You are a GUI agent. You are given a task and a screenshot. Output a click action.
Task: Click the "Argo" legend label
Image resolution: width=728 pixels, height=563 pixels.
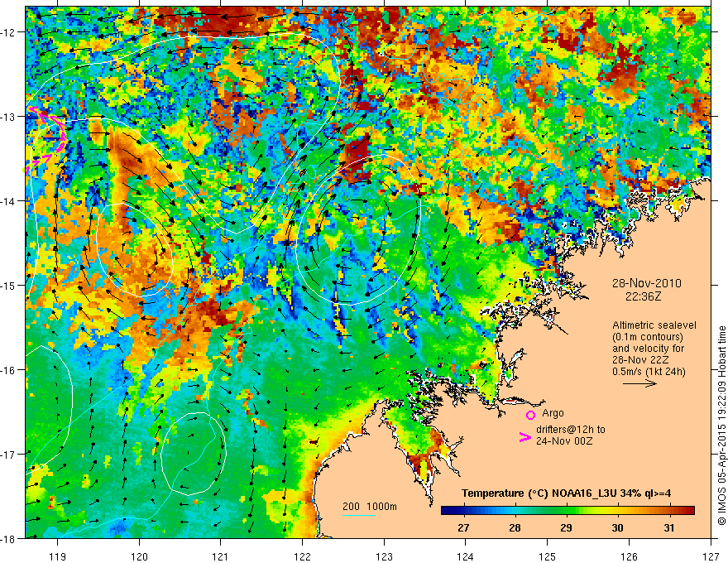pos(553,413)
